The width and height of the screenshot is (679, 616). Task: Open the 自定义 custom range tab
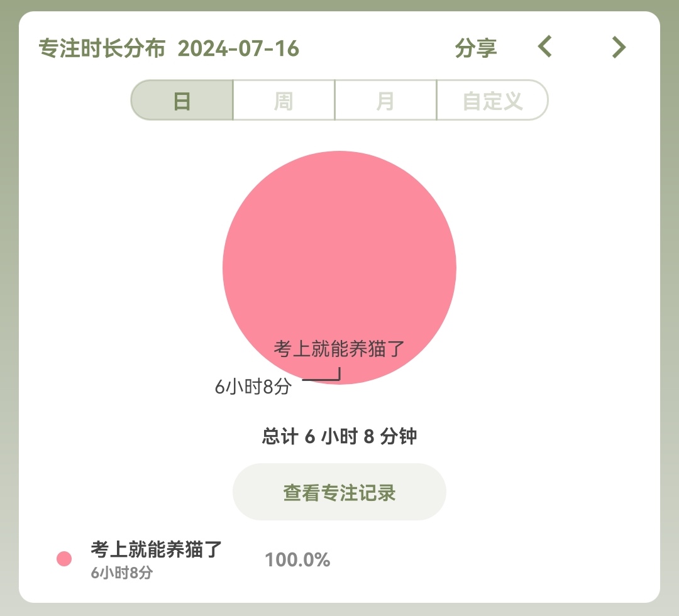[x=492, y=100]
